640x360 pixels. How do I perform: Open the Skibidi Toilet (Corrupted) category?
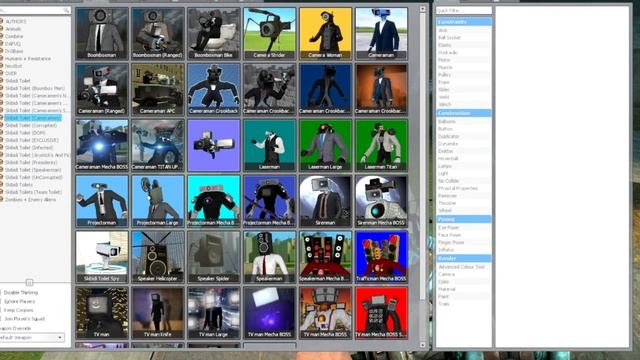pos(31,125)
